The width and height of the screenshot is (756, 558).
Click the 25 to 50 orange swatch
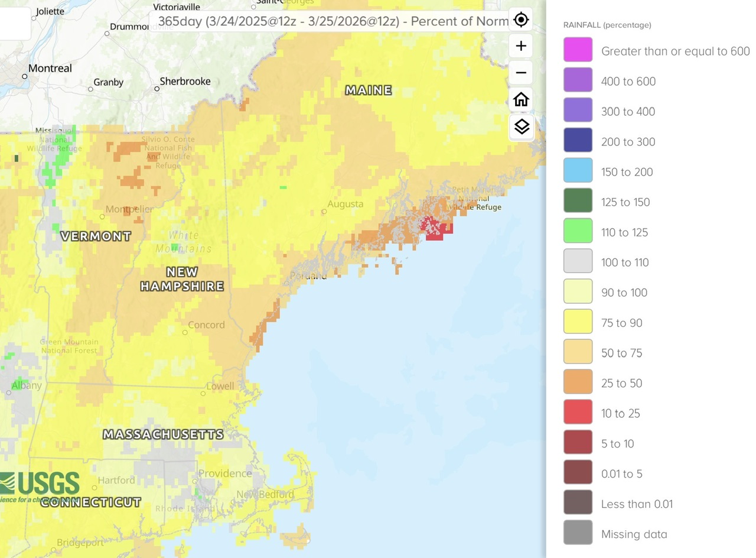pos(578,383)
